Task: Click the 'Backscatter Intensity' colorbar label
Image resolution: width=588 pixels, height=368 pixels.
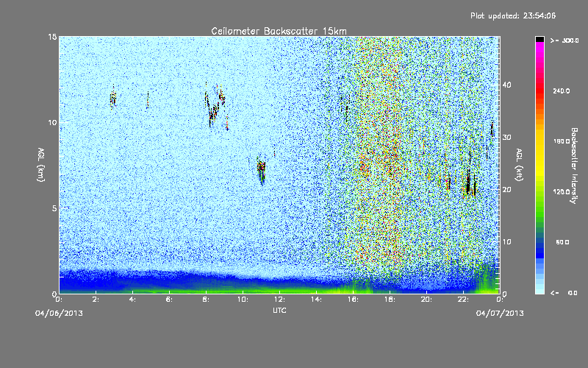Action: (x=573, y=166)
